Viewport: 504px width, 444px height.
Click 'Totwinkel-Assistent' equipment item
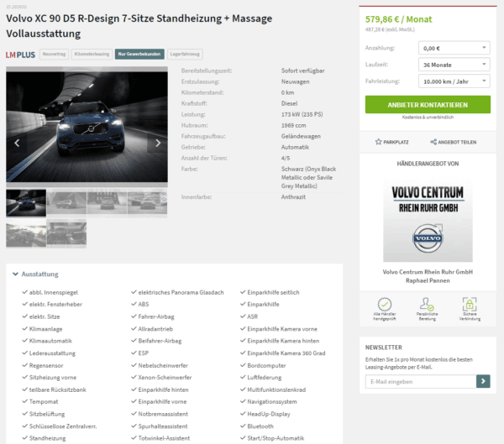pos(164,438)
